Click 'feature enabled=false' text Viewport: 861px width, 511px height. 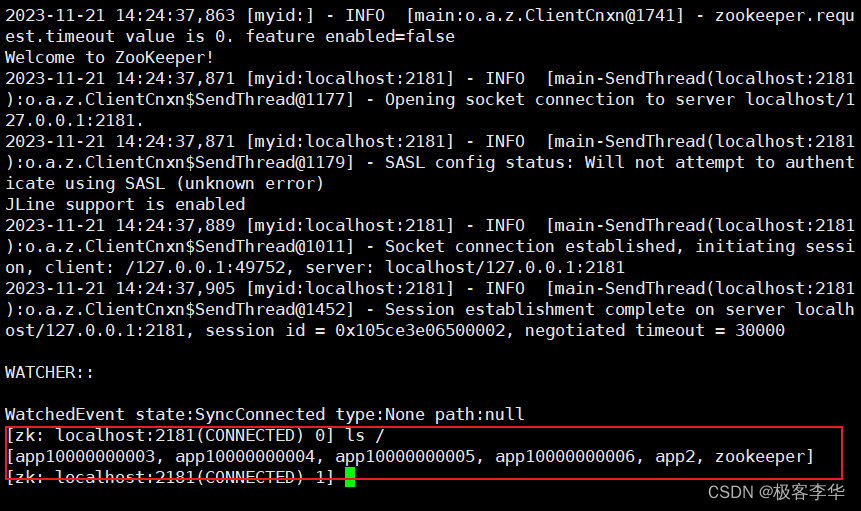tap(350, 36)
